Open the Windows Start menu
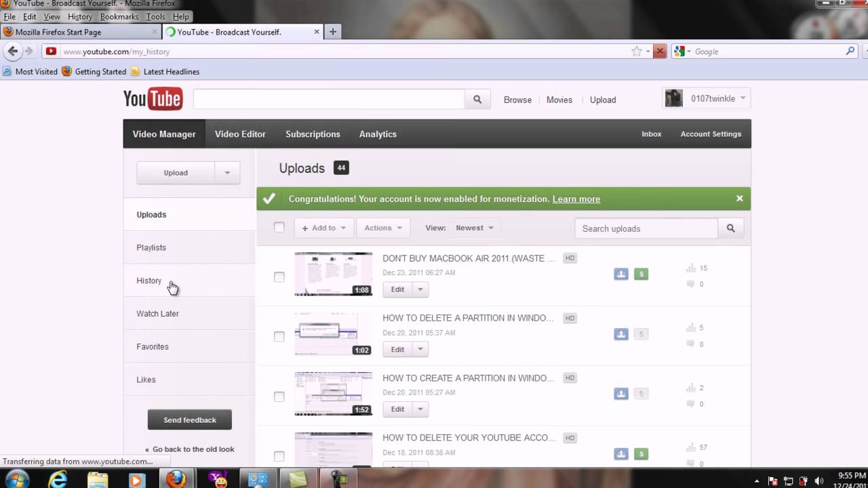This screenshot has height=488, width=868. tap(16, 479)
